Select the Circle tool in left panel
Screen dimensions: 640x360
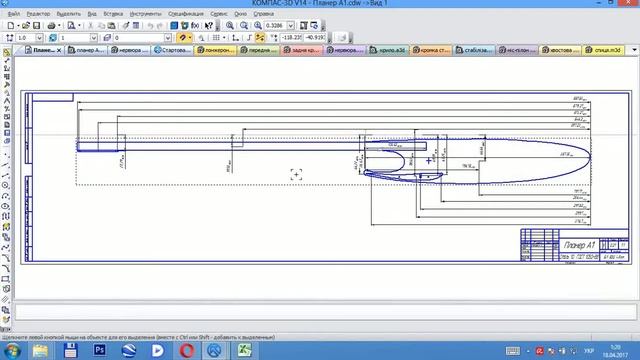coord(5,185)
